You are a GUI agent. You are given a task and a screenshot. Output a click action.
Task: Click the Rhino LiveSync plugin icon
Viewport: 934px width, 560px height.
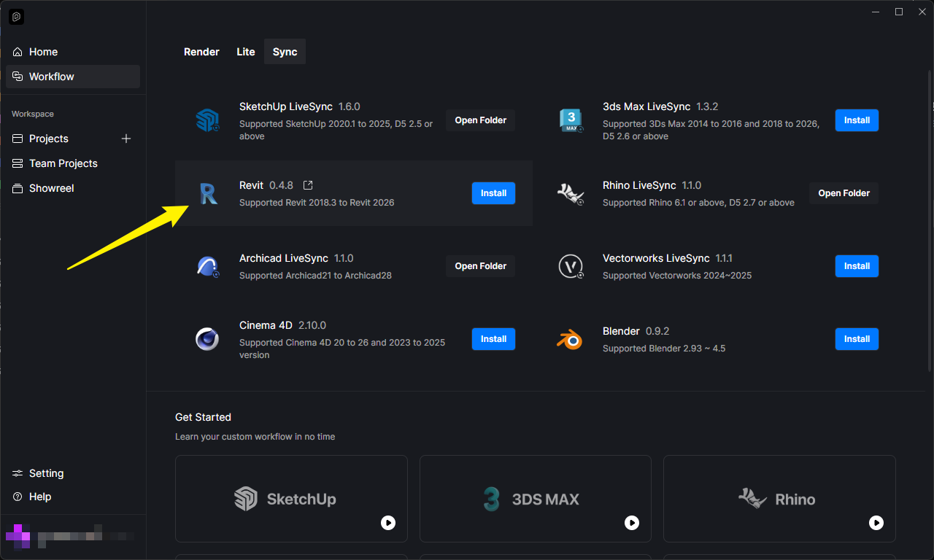tap(571, 193)
